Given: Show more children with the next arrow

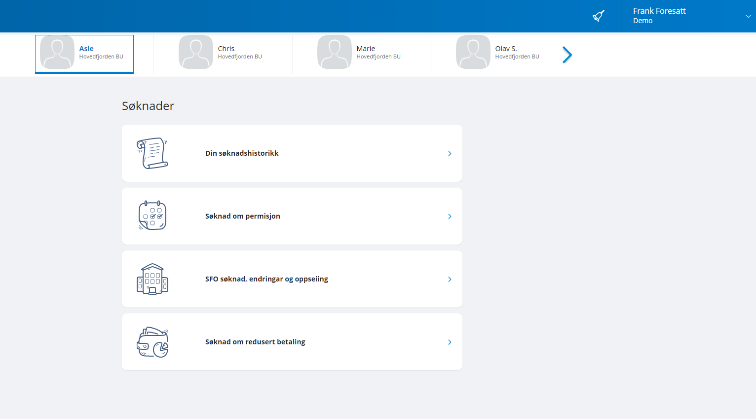Looking at the screenshot, I should pyautogui.click(x=567, y=54).
